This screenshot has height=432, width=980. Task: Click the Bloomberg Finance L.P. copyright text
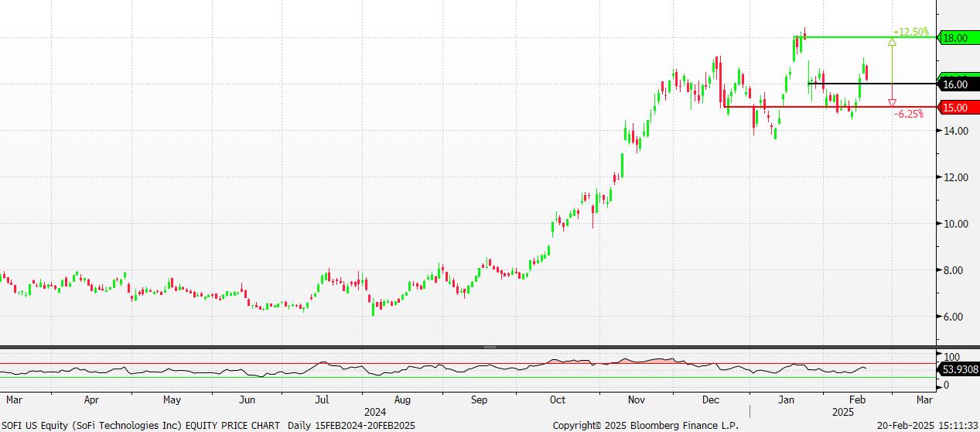point(646,426)
